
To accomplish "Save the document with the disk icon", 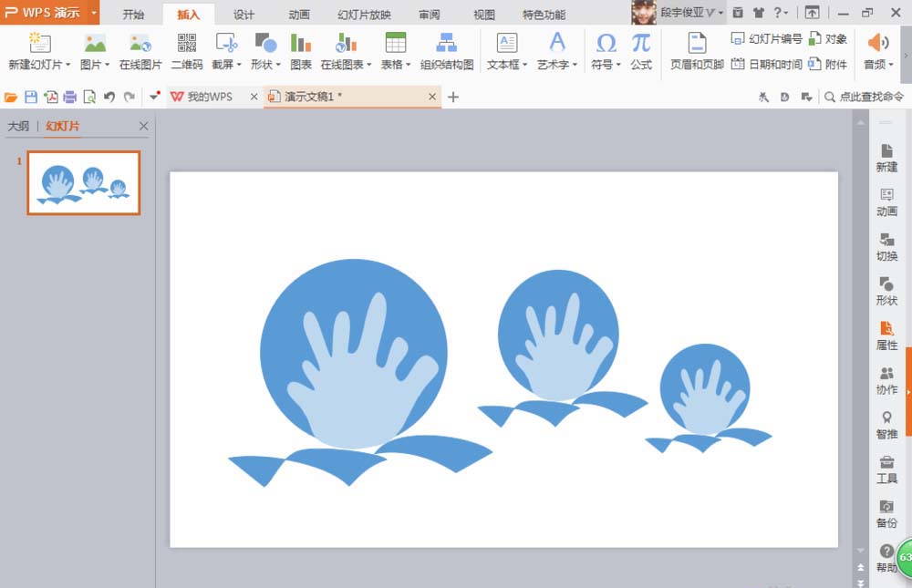I will tap(31, 98).
